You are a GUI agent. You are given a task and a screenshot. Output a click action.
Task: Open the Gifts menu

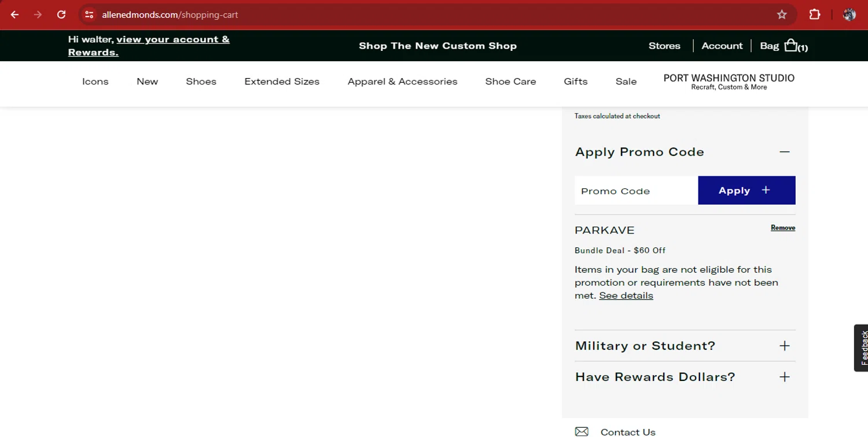[575, 82]
